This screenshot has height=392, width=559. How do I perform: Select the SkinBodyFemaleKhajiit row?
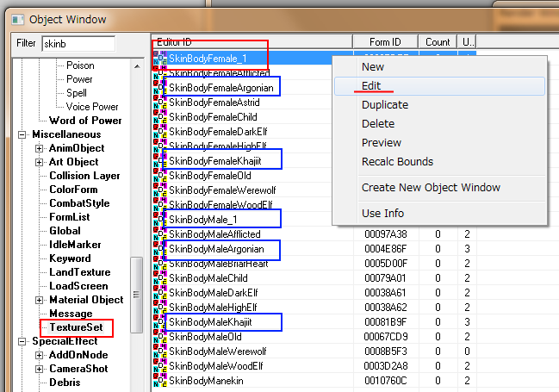coord(215,161)
